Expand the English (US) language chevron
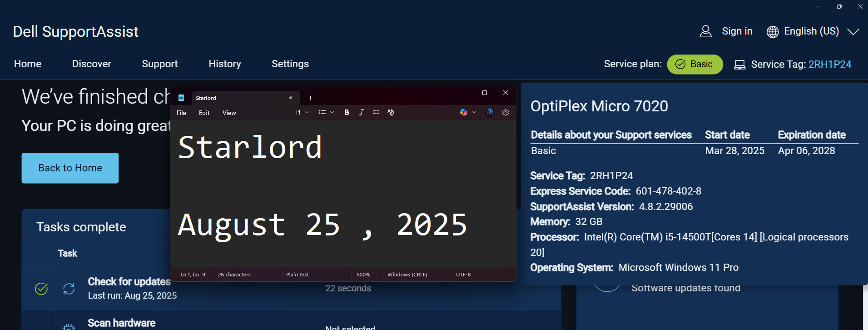Screen dimensions: 868x330 (853, 31)
